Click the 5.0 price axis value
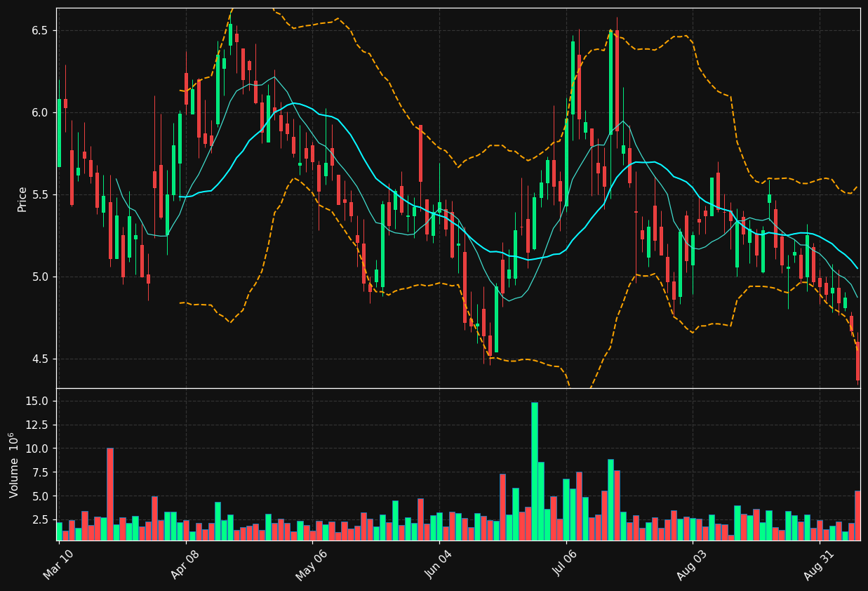 point(39,277)
